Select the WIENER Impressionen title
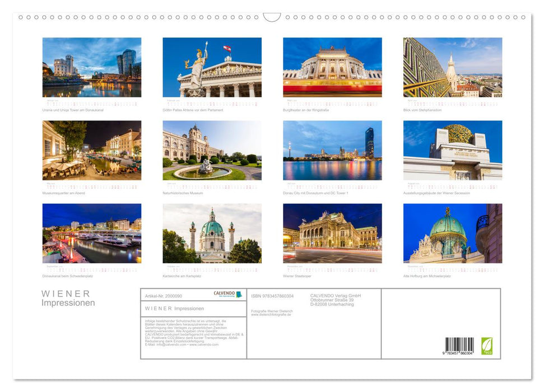The width and height of the screenshot is (544, 392). point(66,298)
